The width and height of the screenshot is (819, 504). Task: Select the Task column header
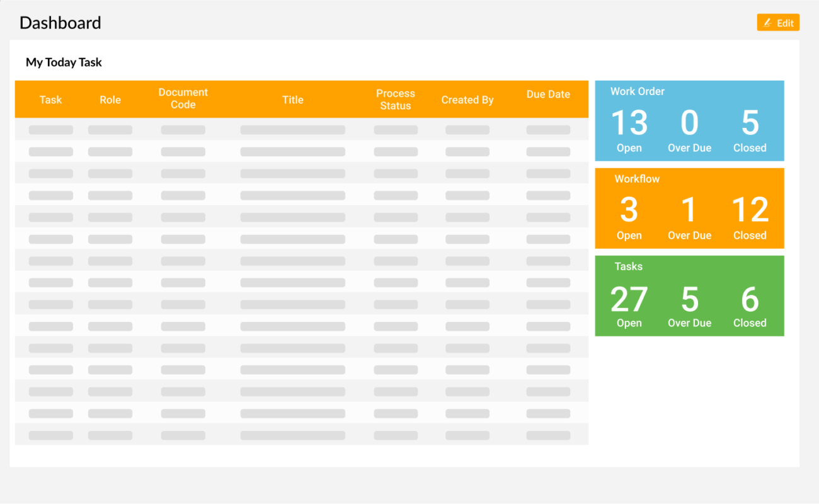50,100
